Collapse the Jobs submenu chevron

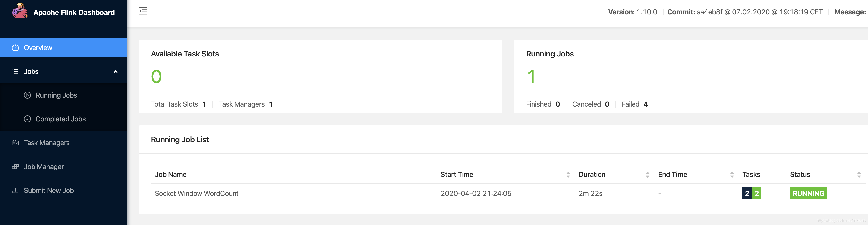tap(116, 71)
